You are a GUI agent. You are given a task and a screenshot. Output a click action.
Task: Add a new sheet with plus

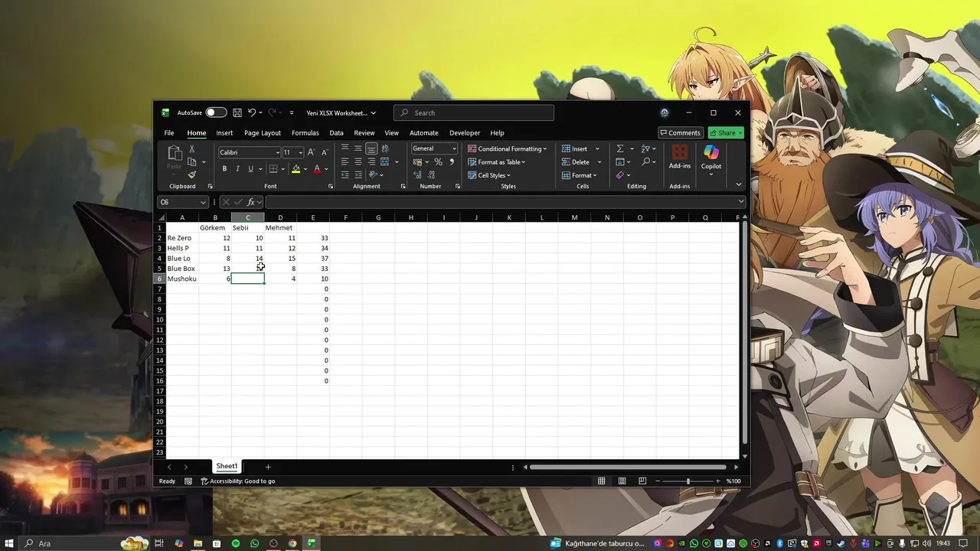(268, 467)
